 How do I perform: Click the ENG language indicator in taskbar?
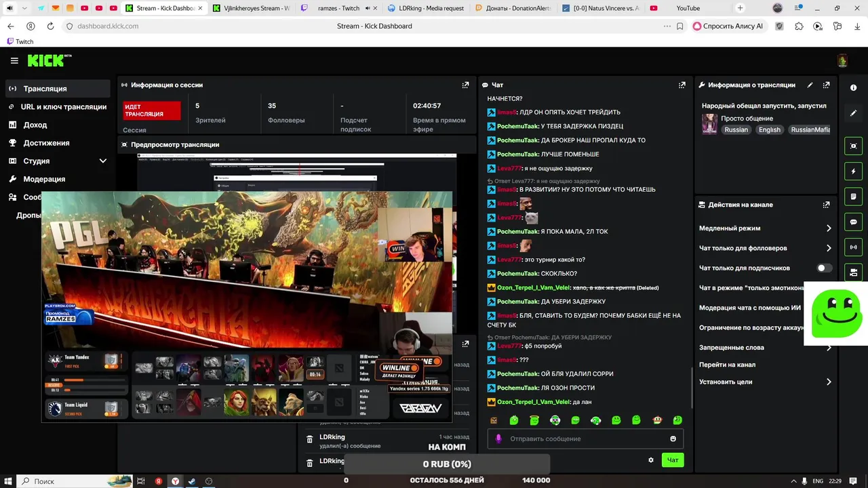pos(818,481)
